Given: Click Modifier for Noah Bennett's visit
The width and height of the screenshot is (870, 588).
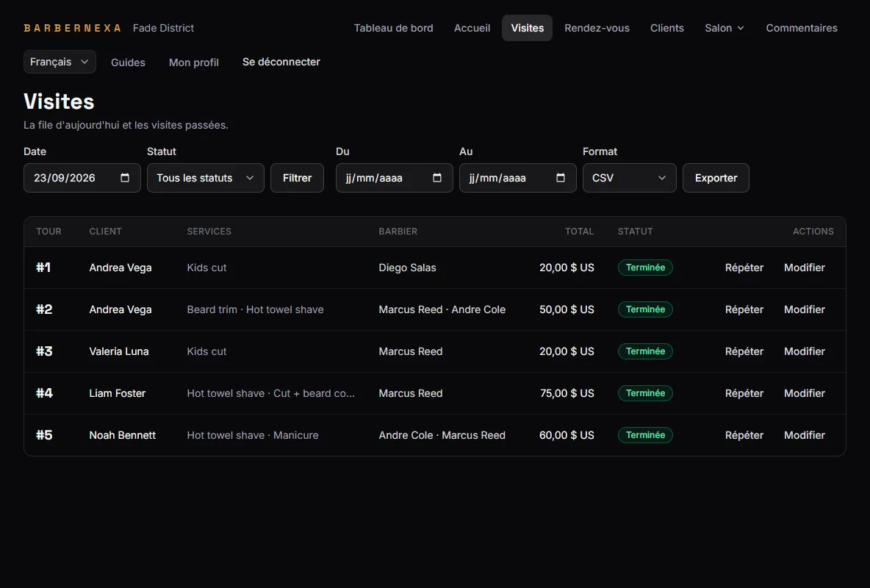Looking at the screenshot, I should tap(805, 435).
